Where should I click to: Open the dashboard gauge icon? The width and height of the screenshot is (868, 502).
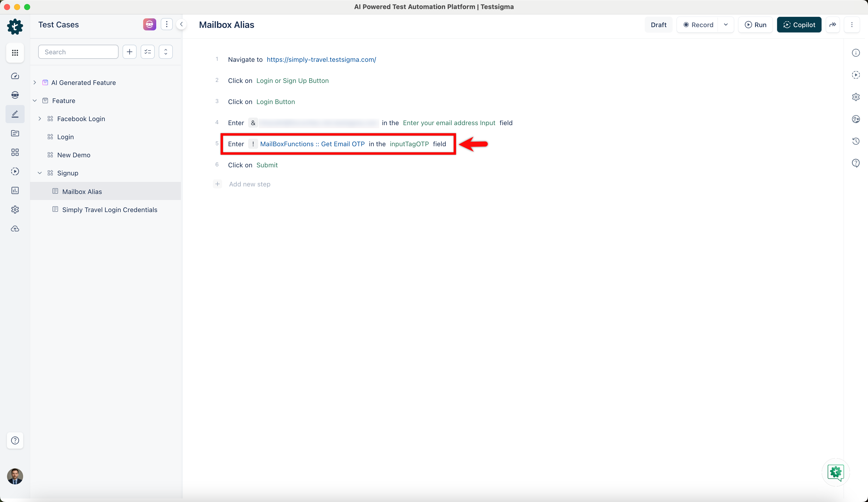15,76
